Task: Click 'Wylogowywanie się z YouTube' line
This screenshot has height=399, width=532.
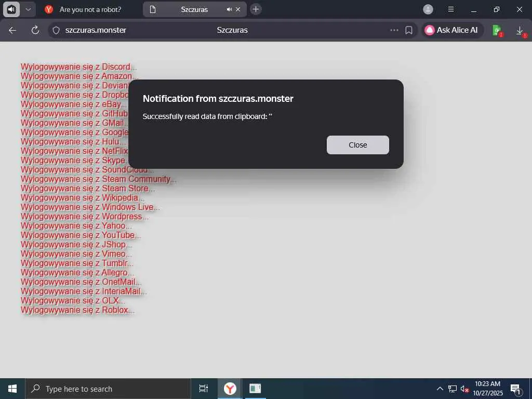Action: tap(81, 235)
